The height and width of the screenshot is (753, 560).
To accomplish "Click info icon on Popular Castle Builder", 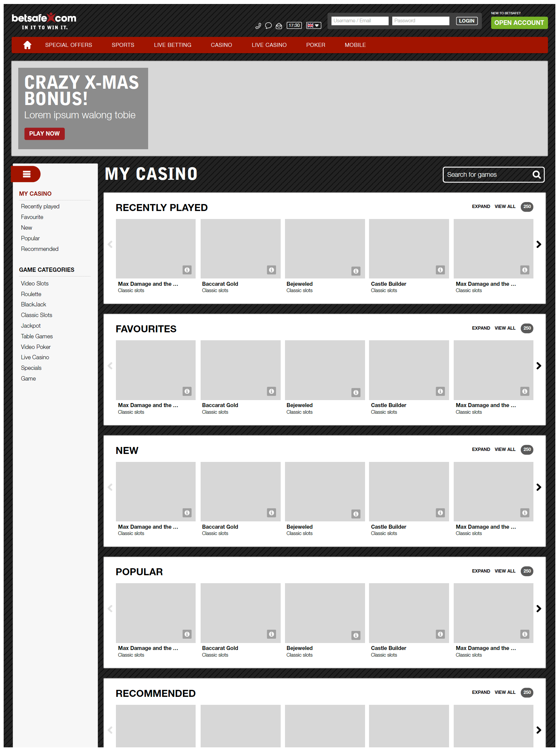I will 440,635.
